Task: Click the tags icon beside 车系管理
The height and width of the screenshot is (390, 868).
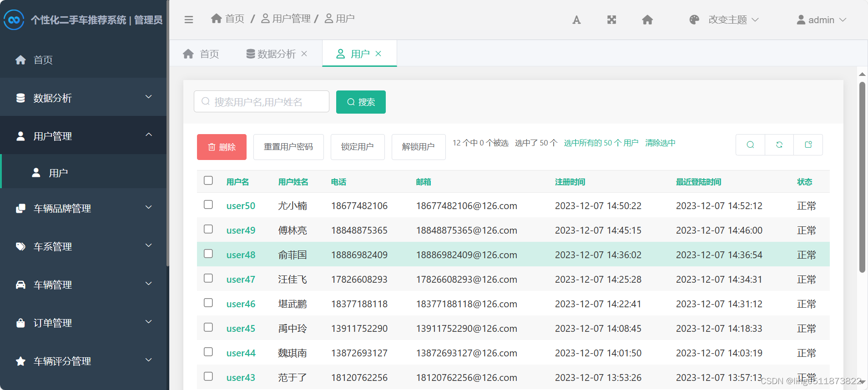Action: pyautogui.click(x=20, y=246)
